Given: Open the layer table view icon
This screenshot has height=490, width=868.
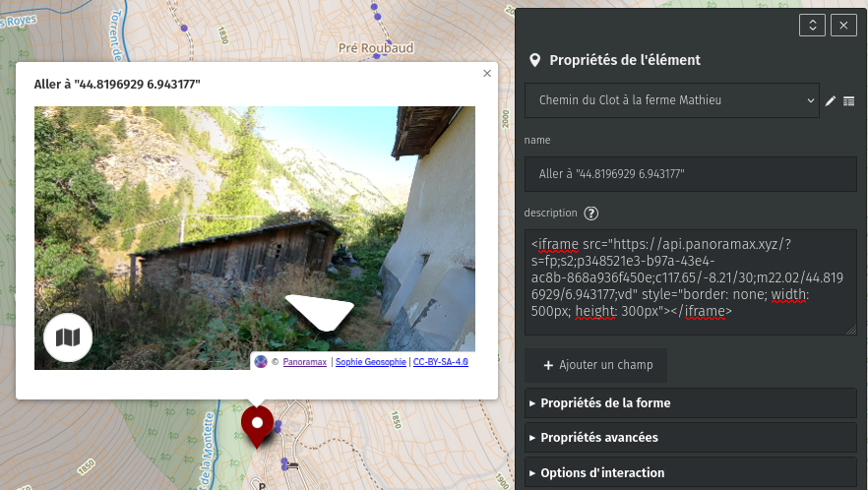Looking at the screenshot, I should coord(848,100).
